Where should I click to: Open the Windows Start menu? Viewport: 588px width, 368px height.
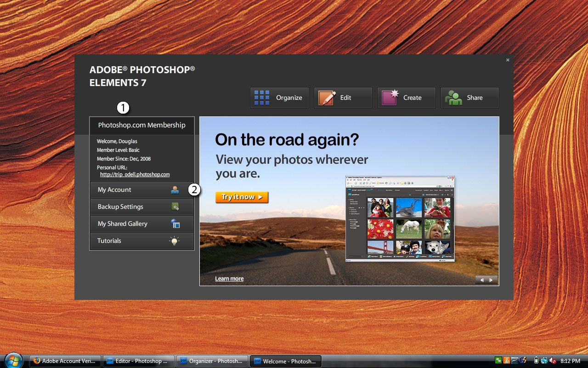(x=13, y=360)
